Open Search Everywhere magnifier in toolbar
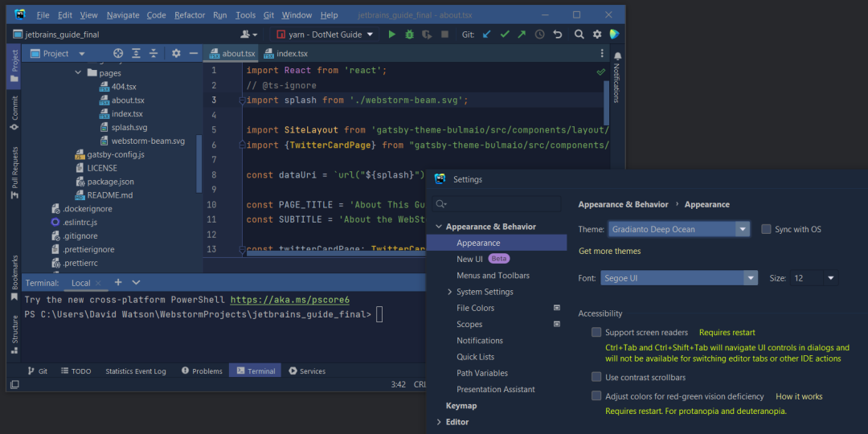 [579, 35]
